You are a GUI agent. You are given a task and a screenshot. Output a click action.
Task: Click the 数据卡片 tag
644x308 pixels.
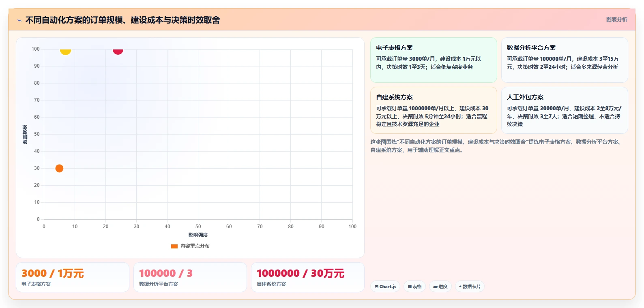tap(470, 287)
